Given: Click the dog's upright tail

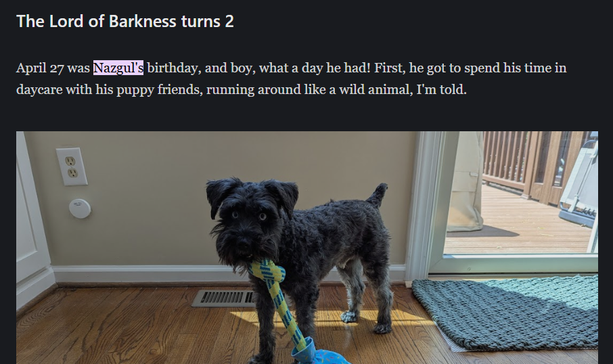Looking at the screenshot, I should point(378,195).
